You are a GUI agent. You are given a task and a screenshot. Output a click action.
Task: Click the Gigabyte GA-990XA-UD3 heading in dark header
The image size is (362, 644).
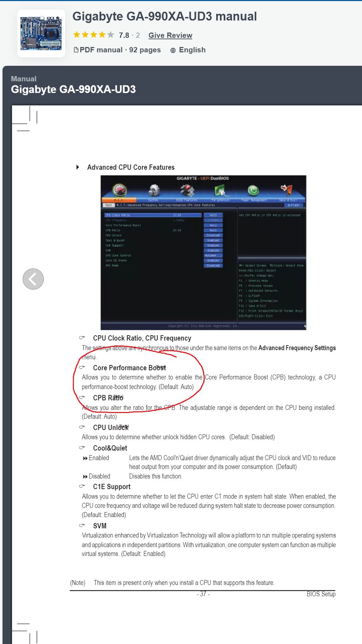pyautogui.click(x=74, y=89)
